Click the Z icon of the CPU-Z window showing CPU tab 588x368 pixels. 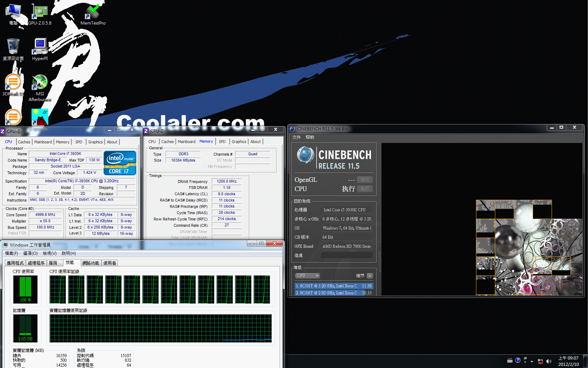[x=2, y=131]
